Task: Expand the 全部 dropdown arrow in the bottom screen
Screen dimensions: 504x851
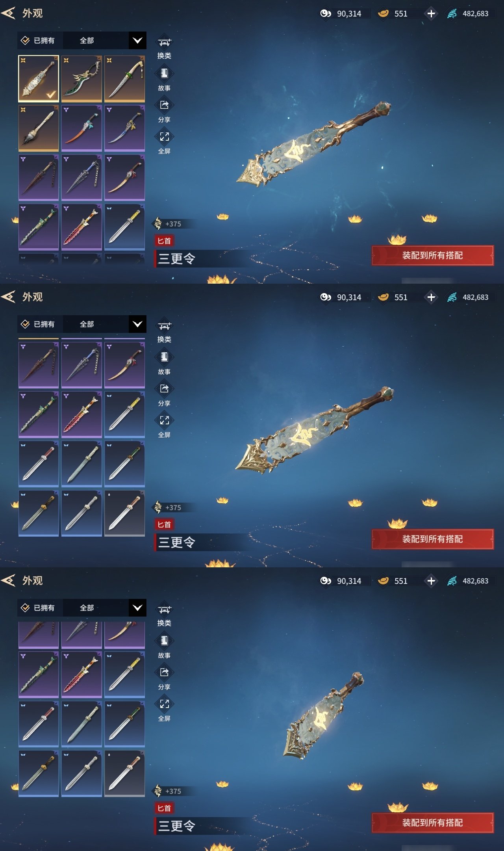Action: (137, 608)
